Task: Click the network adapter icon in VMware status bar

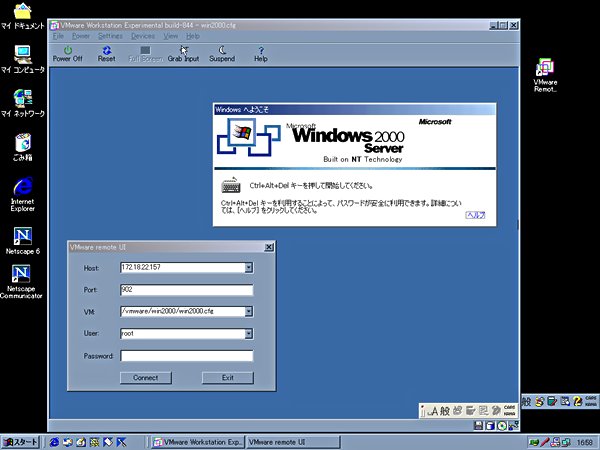Action: [514, 426]
